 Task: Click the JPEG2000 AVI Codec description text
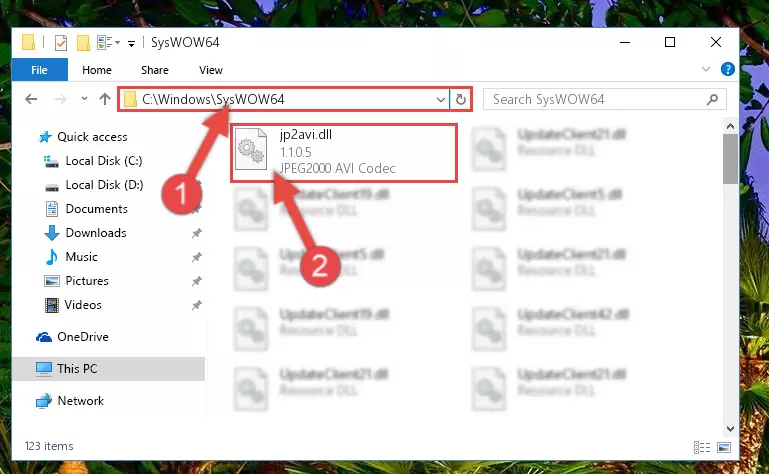coord(337,168)
